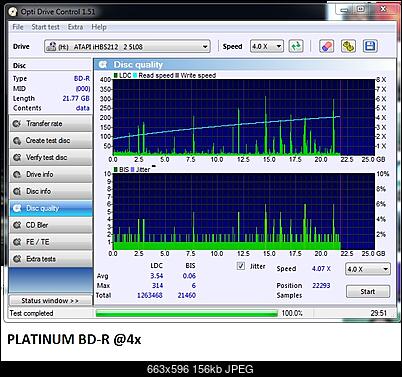The width and height of the screenshot is (402, 377).
Task: Click the refresh drive icon next to Speed
Action: (296, 46)
